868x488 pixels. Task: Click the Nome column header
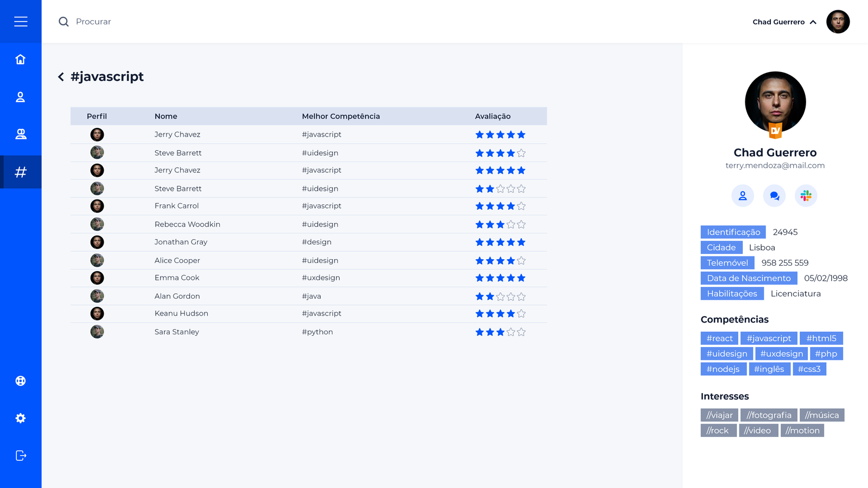pyautogui.click(x=165, y=116)
